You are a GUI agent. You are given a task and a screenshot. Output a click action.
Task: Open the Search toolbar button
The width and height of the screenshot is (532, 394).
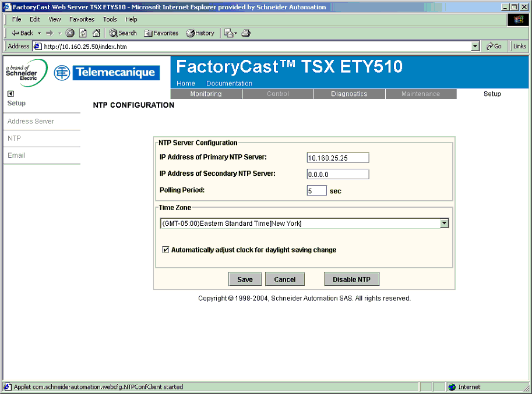[x=123, y=33]
